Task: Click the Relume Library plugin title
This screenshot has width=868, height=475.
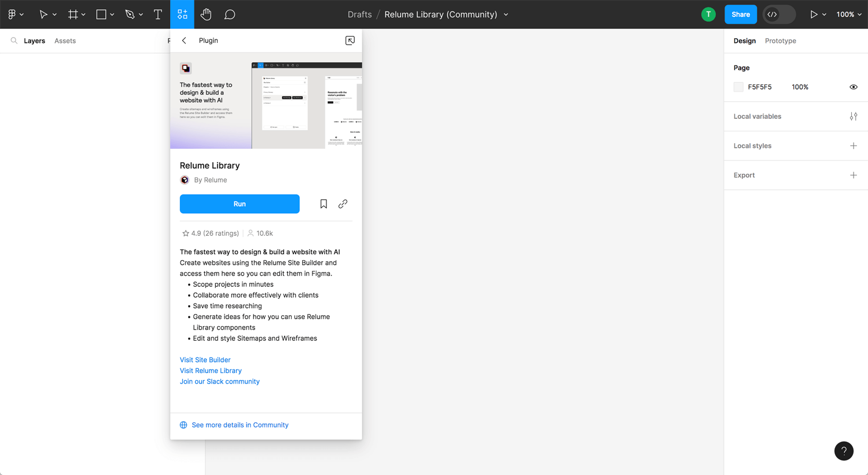Action: tap(209, 166)
